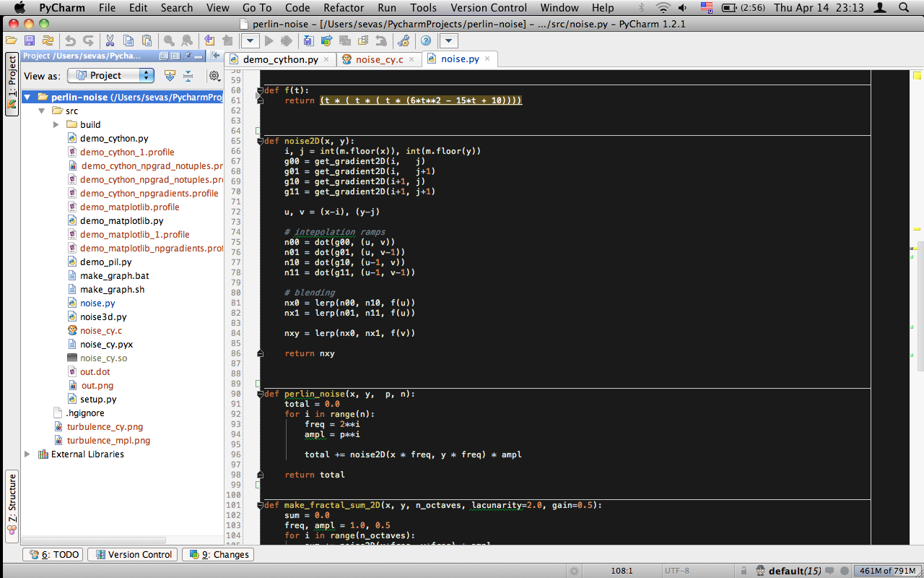Open Code menu
Screen dimensions: 924x578
pos(297,8)
